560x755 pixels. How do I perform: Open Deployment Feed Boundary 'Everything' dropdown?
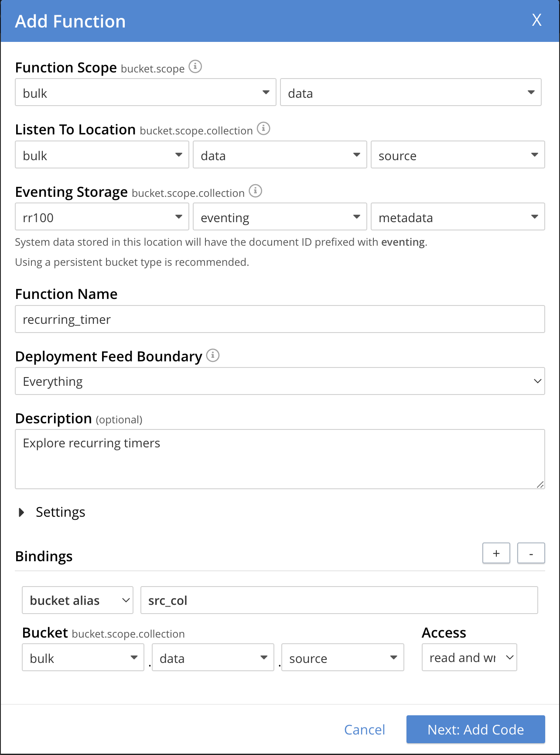[x=280, y=381]
